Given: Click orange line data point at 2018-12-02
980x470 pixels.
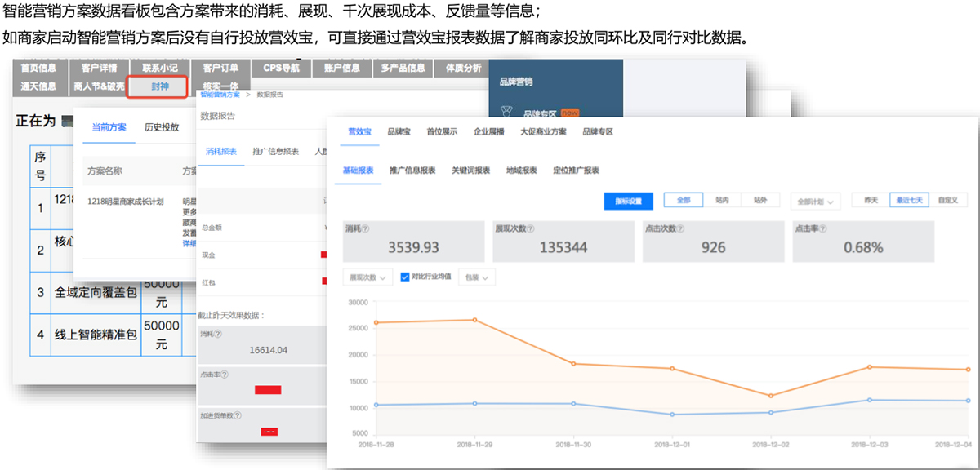Looking at the screenshot, I should 770,396.
